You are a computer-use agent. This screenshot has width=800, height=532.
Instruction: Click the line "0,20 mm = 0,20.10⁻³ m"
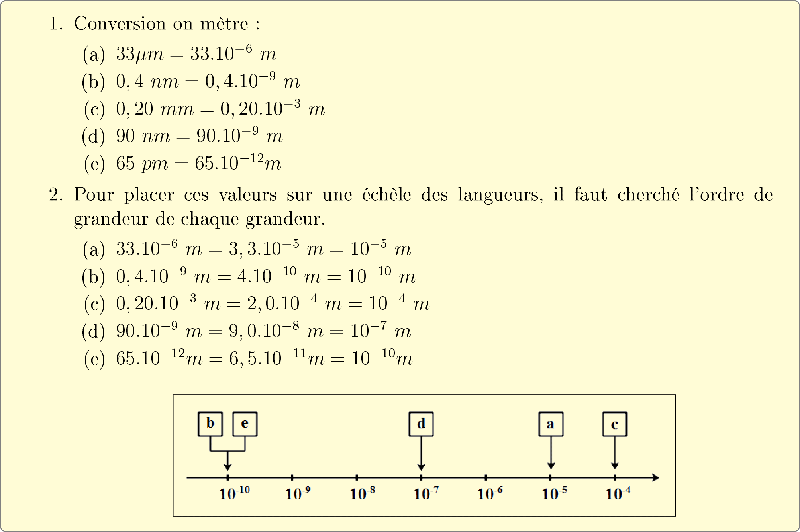tap(220, 109)
